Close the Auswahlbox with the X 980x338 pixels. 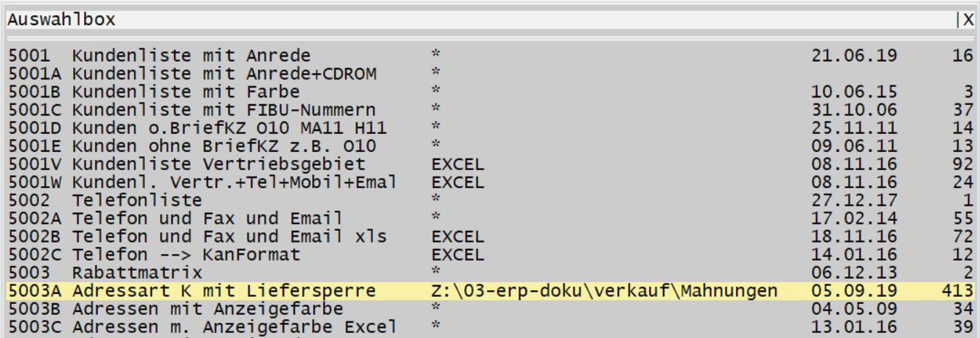pos(968,20)
